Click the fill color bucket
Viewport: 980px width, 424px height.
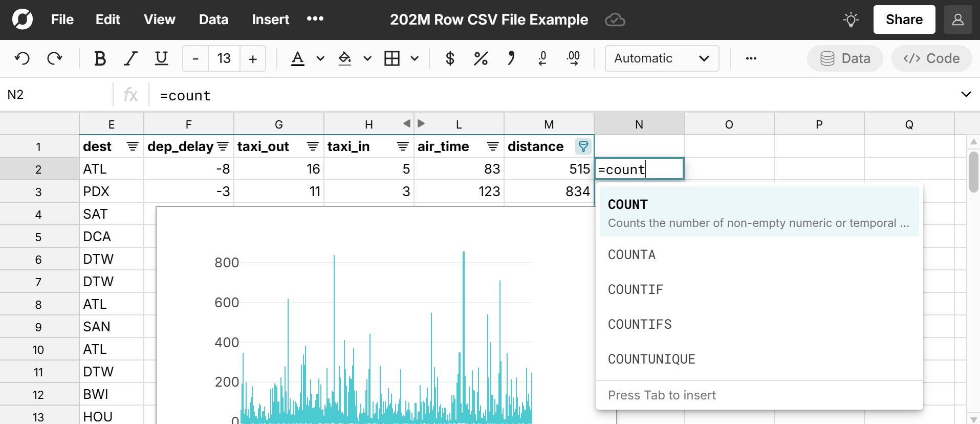(x=345, y=58)
